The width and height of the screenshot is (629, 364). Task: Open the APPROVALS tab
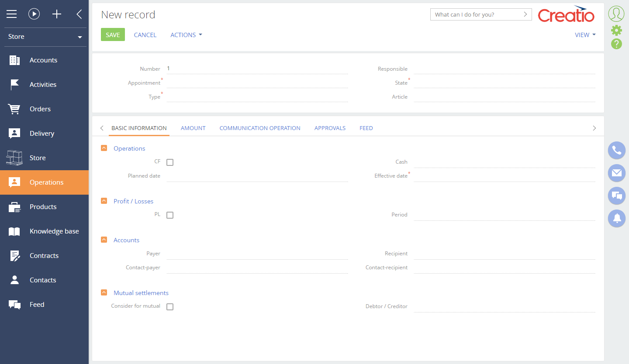pyautogui.click(x=330, y=128)
